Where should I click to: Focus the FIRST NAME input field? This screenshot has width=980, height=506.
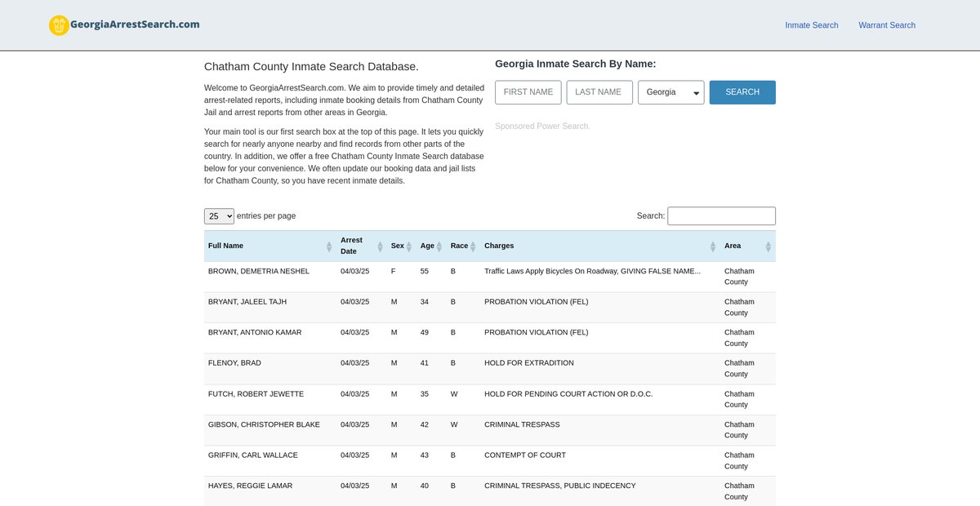pos(528,92)
